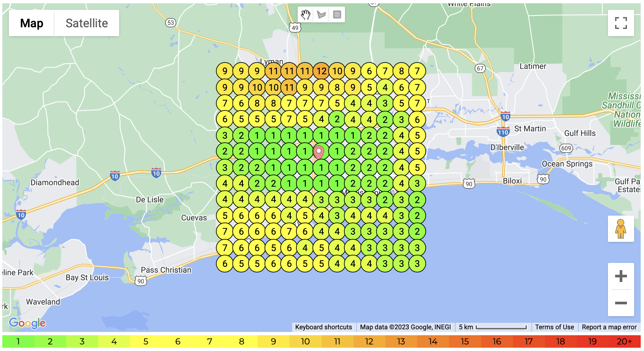Click the red location pin marker
The image size is (644, 351).
(x=318, y=152)
